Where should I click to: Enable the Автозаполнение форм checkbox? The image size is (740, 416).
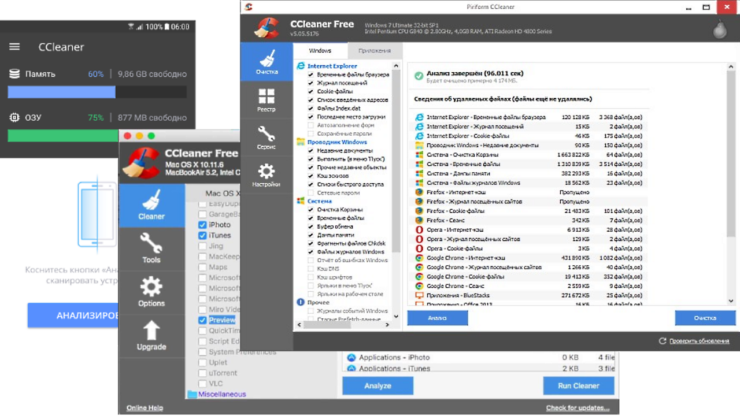(311, 125)
